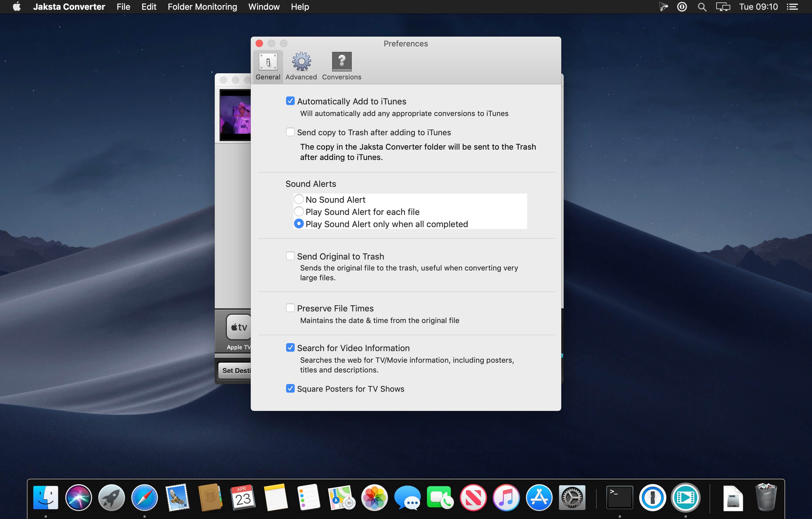Uncheck Square Posters for TV Shows

[290, 388]
